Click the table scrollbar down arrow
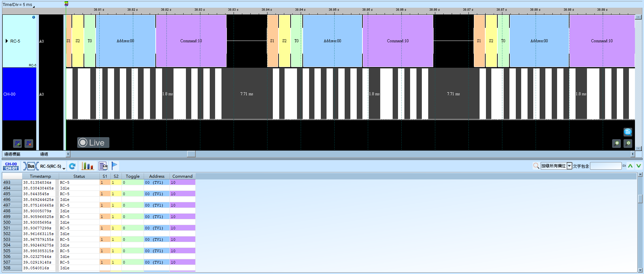This screenshot has height=274, width=644. click(x=640, y=270)
